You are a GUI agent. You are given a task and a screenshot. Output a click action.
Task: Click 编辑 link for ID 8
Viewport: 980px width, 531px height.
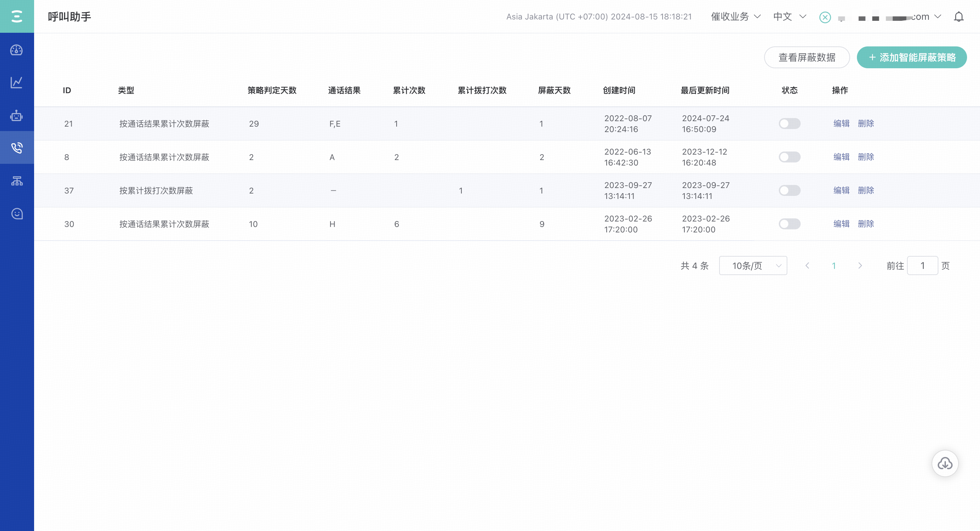(841, 157)
